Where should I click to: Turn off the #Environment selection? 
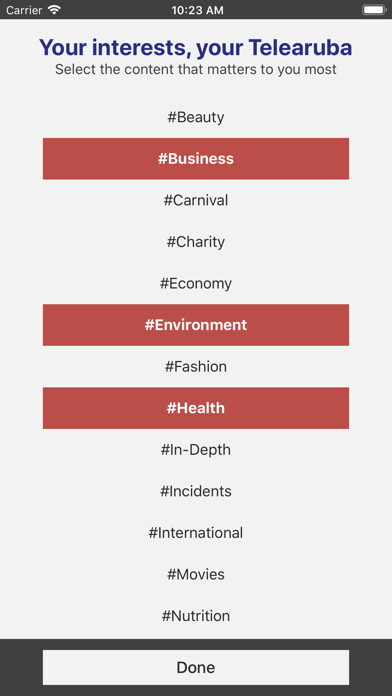pos(196,325)
